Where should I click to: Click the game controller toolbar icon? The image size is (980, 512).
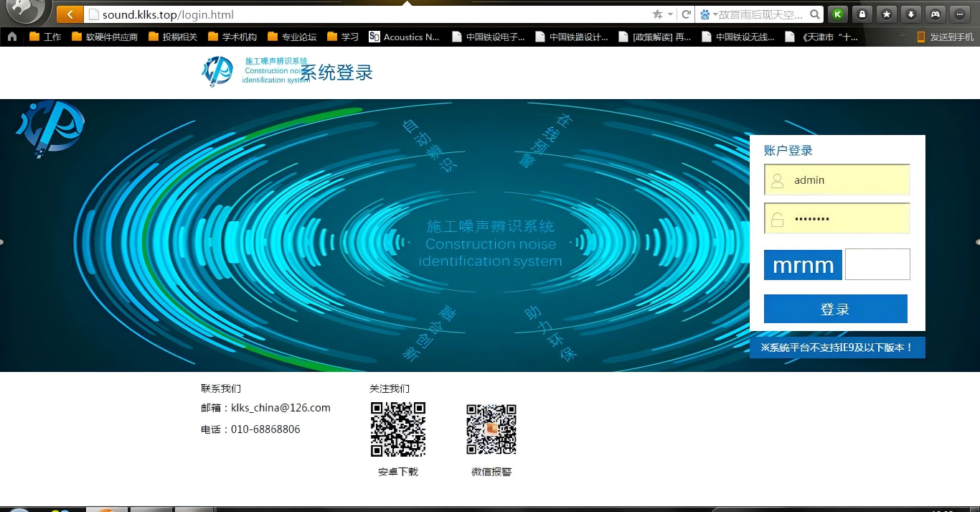tap(935, 14)
